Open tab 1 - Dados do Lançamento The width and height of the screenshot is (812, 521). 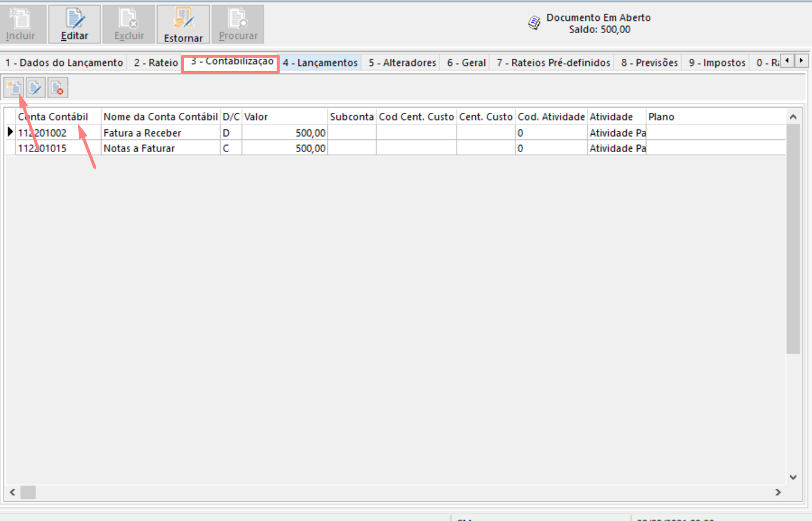point(64,62)
